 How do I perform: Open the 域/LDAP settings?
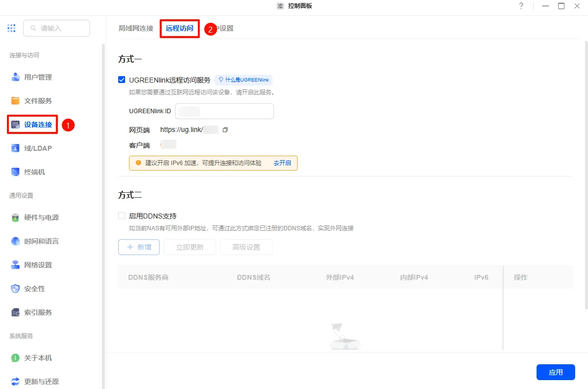[x=38, y=148]
